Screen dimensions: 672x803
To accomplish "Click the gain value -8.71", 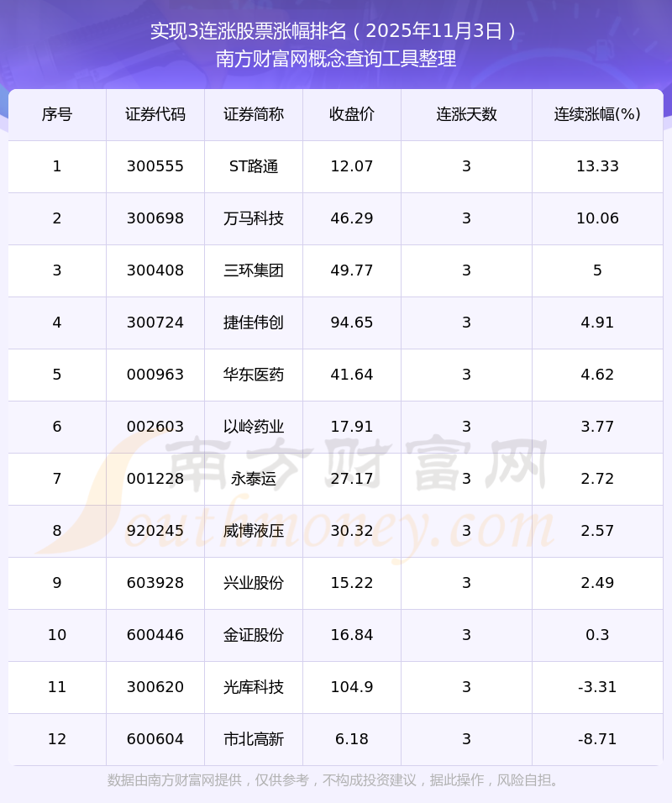I will [597, 739].
